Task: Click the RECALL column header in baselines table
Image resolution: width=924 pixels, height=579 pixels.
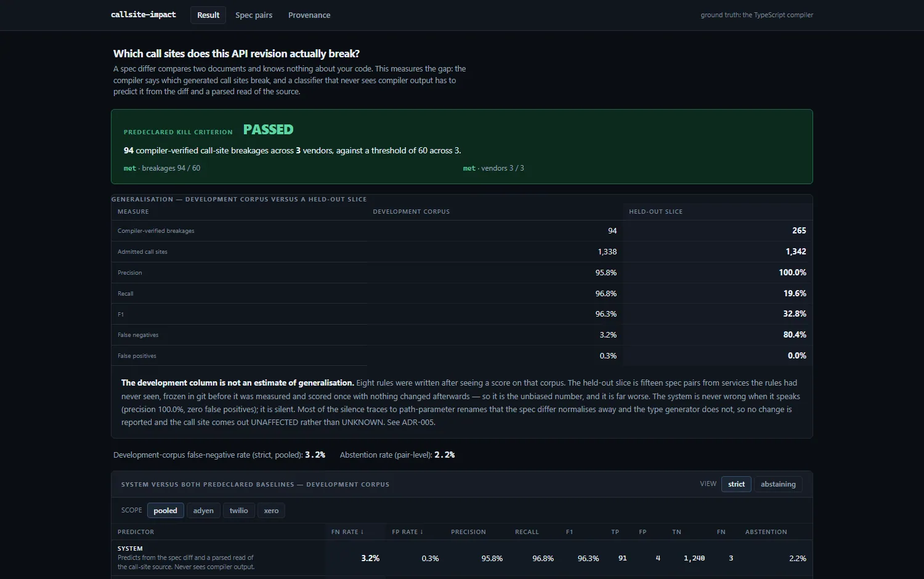Action: (x=527, y=532)
